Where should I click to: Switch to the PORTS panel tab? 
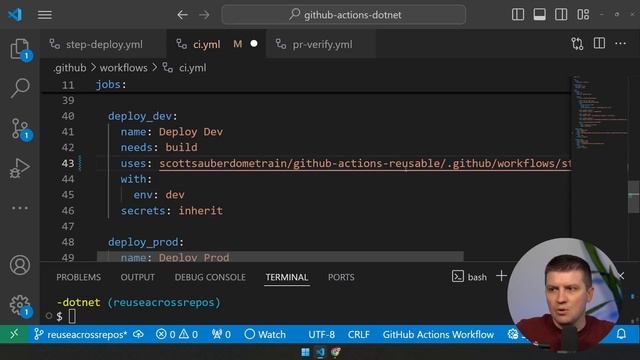coord(341,277)
